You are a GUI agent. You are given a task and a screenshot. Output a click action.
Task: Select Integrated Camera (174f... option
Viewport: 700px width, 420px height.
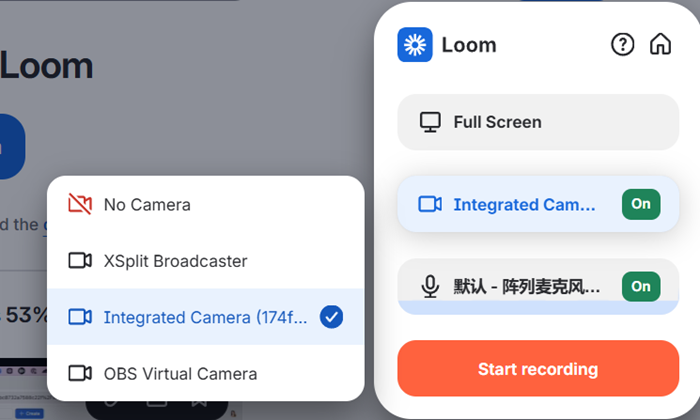[205, 317]
